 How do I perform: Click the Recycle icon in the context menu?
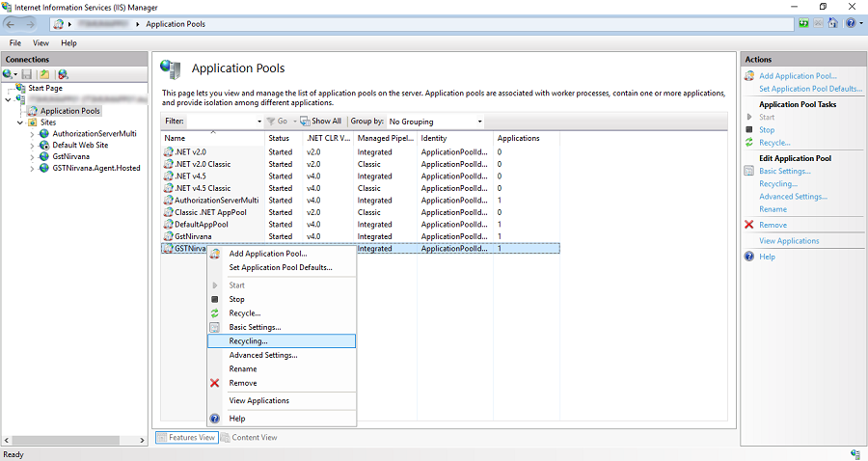215,313
